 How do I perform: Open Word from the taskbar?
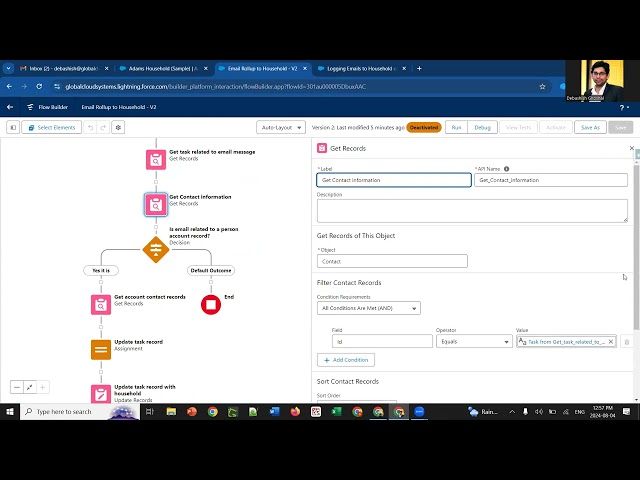tap(274, 412)
